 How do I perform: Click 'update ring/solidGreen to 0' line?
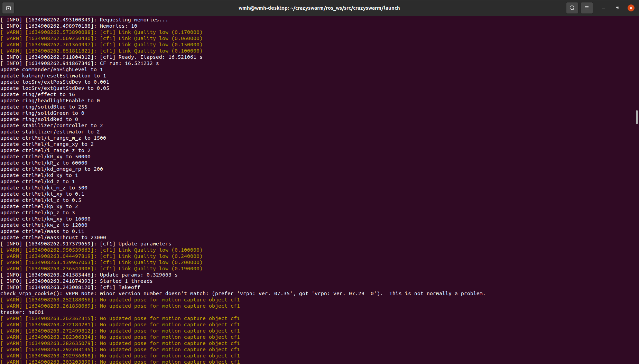42,113
